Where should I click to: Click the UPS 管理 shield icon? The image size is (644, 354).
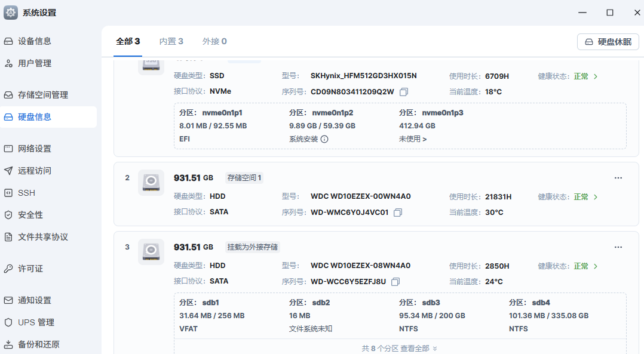point(8,322)
